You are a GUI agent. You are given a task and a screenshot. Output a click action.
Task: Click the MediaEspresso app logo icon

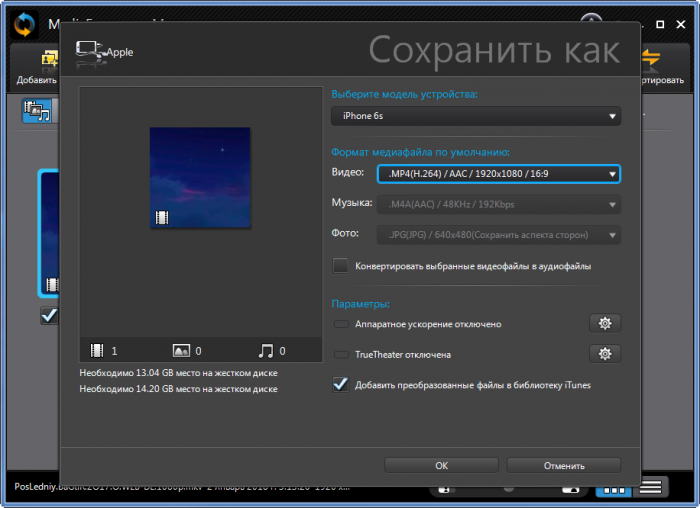tap(23, 22)
